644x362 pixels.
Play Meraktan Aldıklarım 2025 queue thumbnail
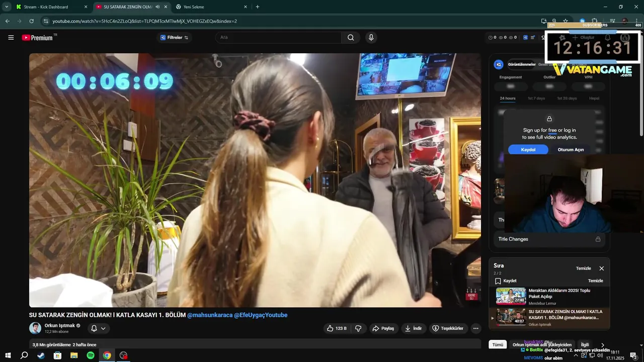[511, 296]
